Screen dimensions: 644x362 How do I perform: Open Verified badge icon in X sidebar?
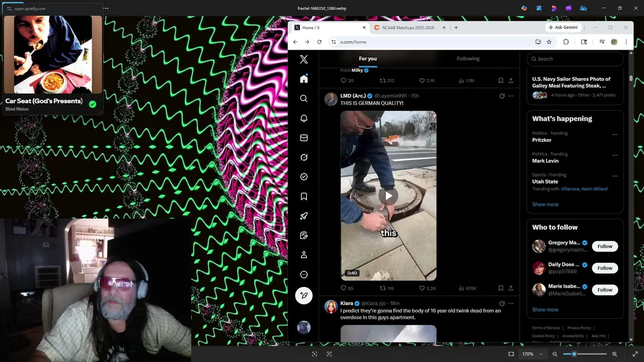click(304, 177)
